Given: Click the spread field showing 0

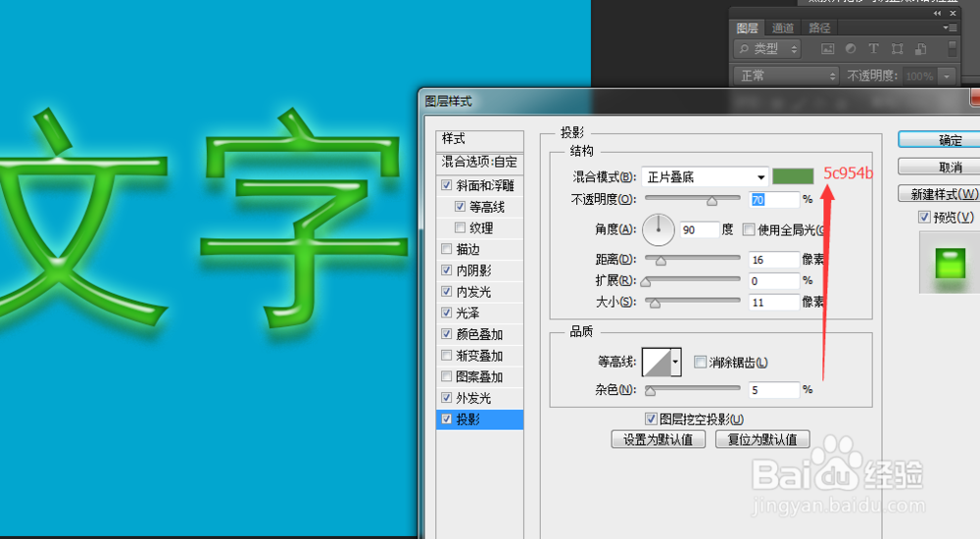Looking at the screenshot, I should point(774,280).
